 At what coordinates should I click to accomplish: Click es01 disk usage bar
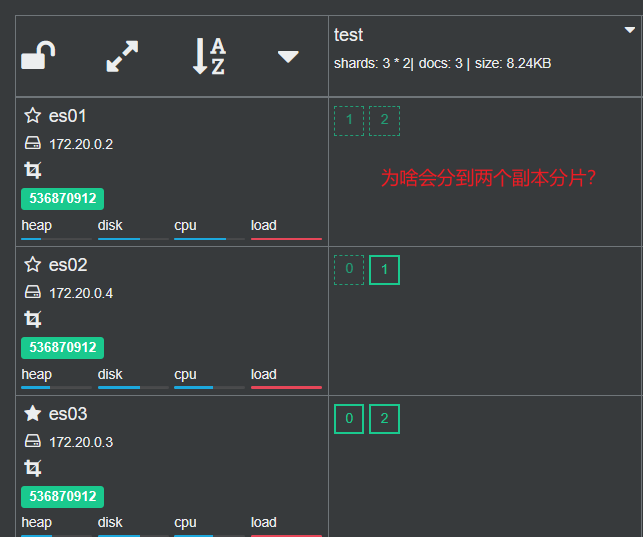pos(133,239)
